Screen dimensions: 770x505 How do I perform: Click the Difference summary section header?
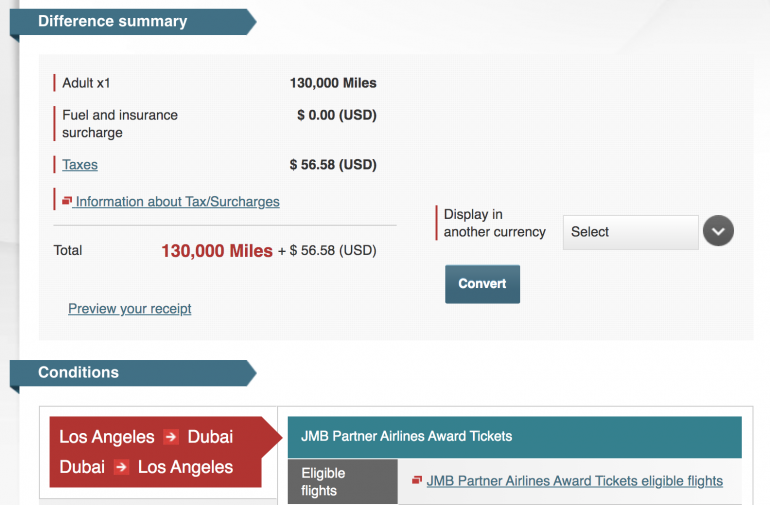(x=112, y=21)
